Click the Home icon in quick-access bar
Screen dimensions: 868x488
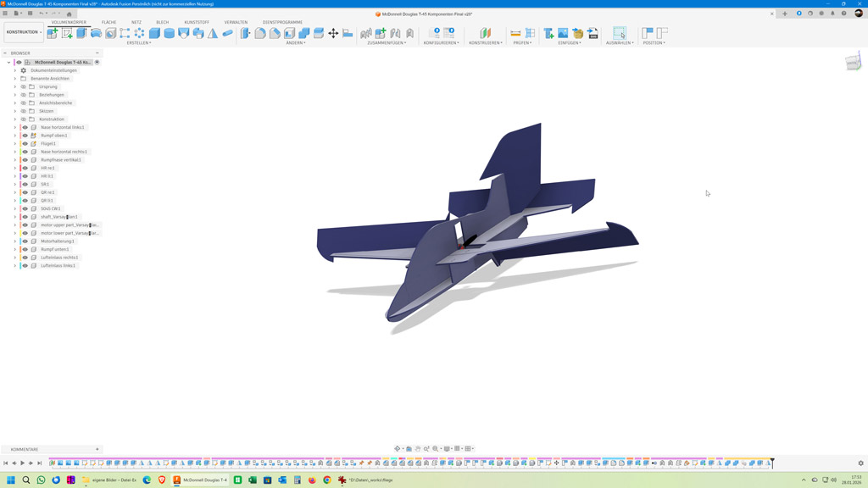(x=70, y=14)
